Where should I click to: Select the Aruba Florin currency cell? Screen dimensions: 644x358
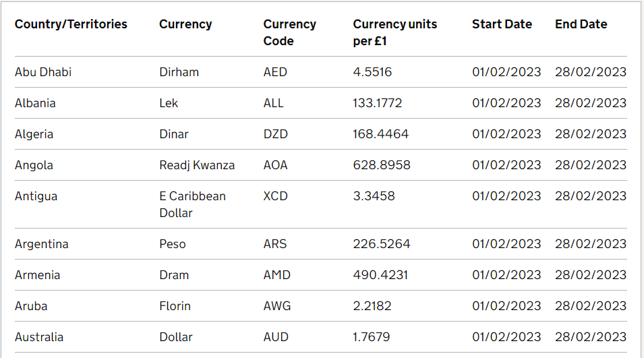coord(175,306)
